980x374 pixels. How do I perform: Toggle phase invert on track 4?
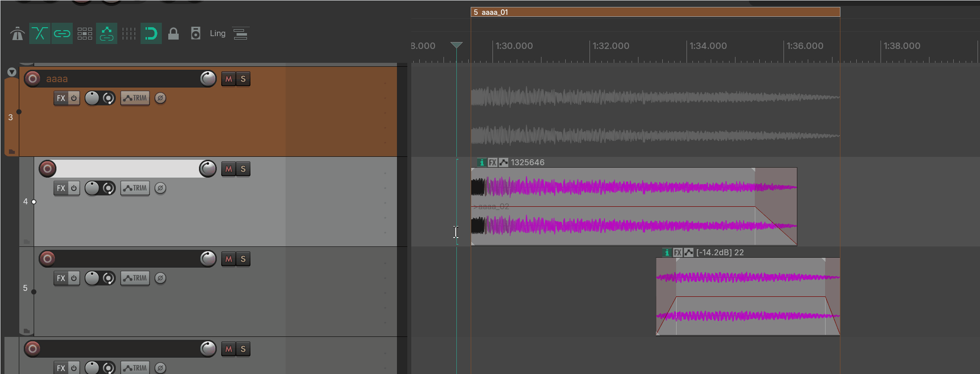160,188
